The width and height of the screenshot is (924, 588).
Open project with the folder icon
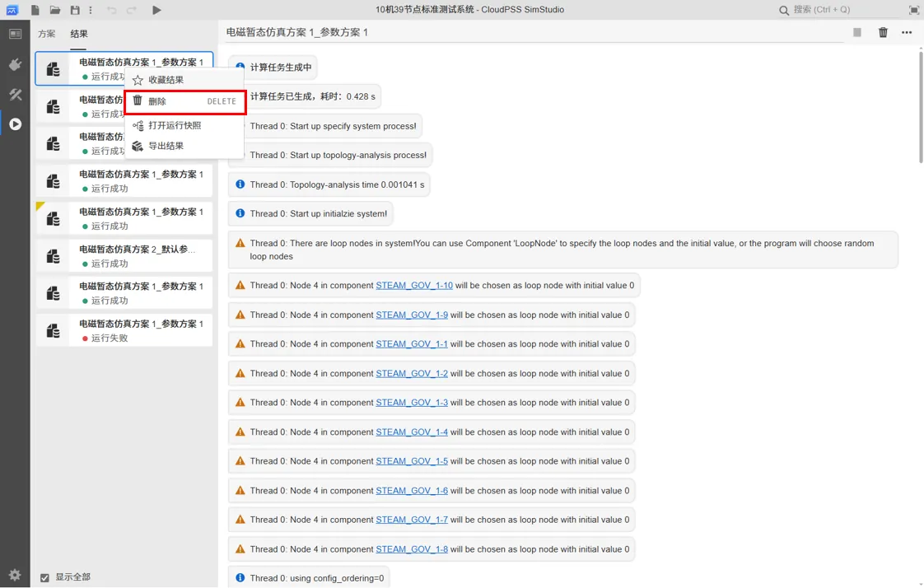pyautogui.click(x=54, y=10)
